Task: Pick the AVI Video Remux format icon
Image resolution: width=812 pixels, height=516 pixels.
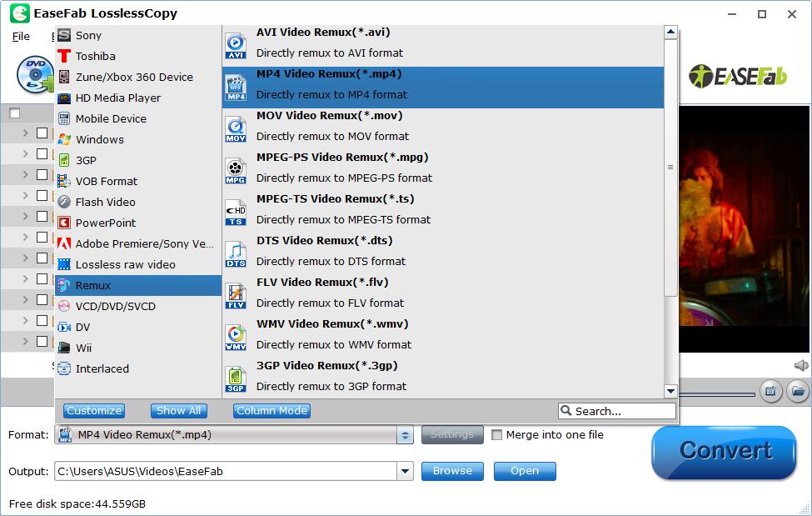Action: point(236,46)
